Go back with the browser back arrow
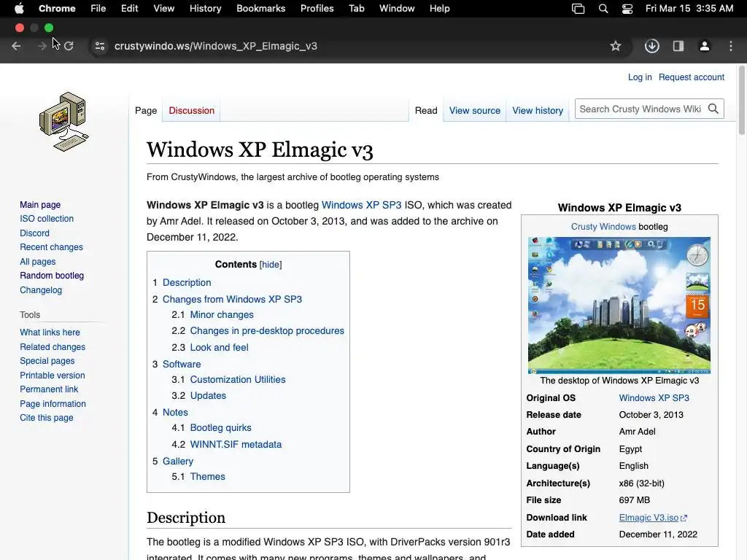Screen dimensions: 747x560 16,46
